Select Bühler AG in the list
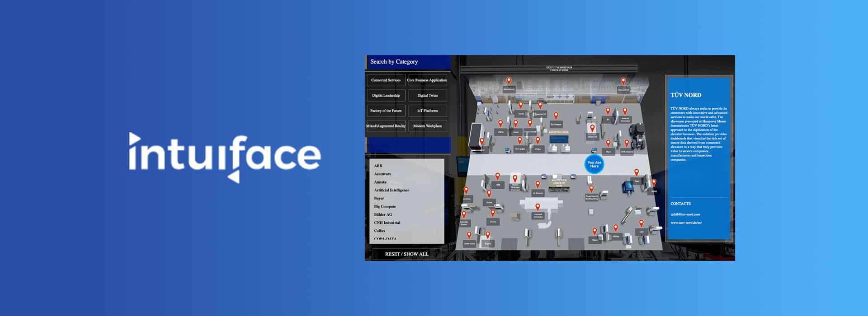 [383, 214]
